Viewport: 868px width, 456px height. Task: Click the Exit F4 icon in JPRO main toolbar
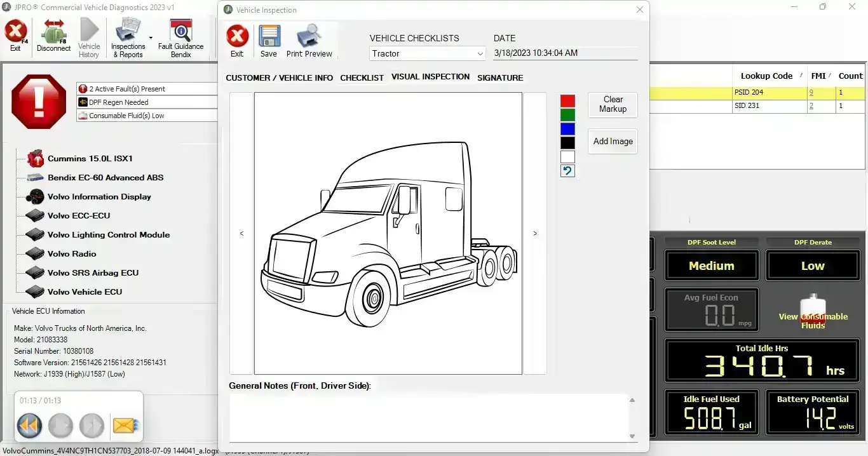(16, 30)
